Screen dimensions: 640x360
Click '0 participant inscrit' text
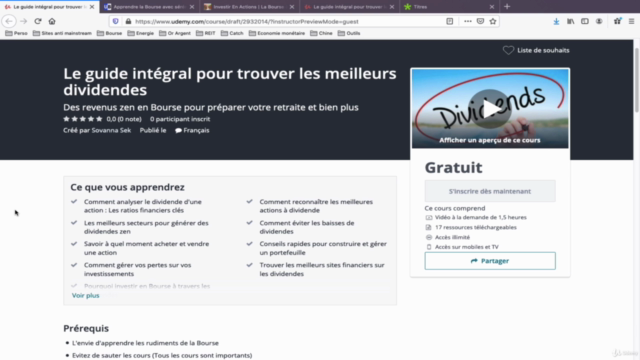point(180,119)
